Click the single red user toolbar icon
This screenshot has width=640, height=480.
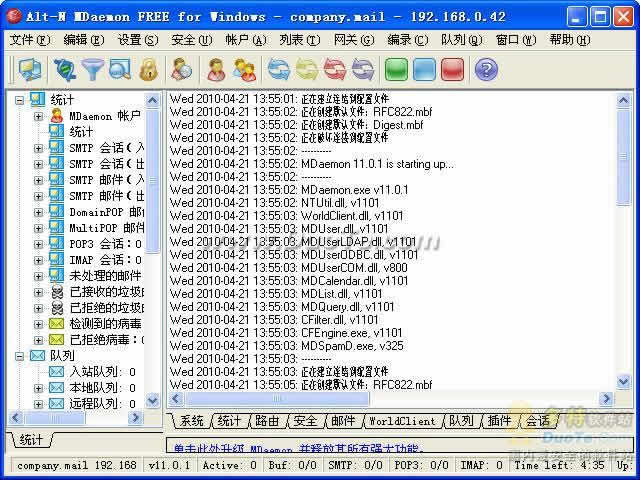coord(215,69)
